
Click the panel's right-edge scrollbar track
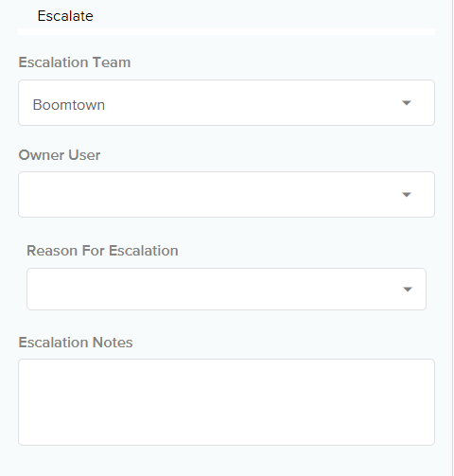click(x=453, y=238)
